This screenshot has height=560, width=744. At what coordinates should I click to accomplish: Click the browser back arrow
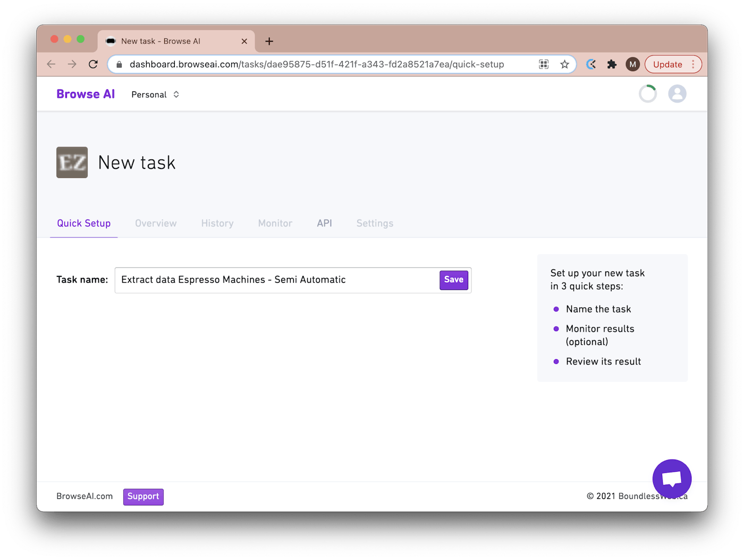[51, 64]
